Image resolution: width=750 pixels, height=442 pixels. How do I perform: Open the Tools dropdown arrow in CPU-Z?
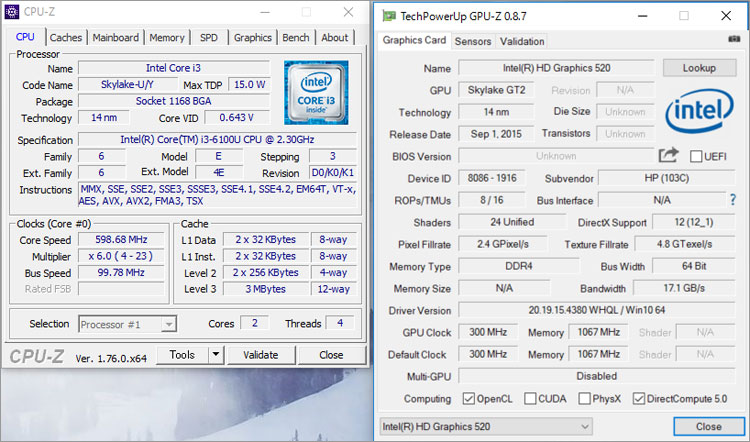pyautogui.click(x=216, y=354)
